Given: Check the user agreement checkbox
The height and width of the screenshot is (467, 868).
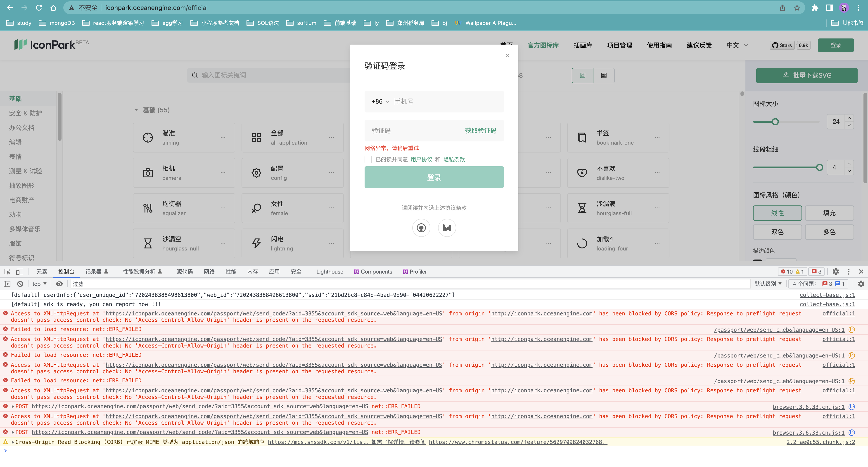Looking at the screenshot, I should pos(368,159).
